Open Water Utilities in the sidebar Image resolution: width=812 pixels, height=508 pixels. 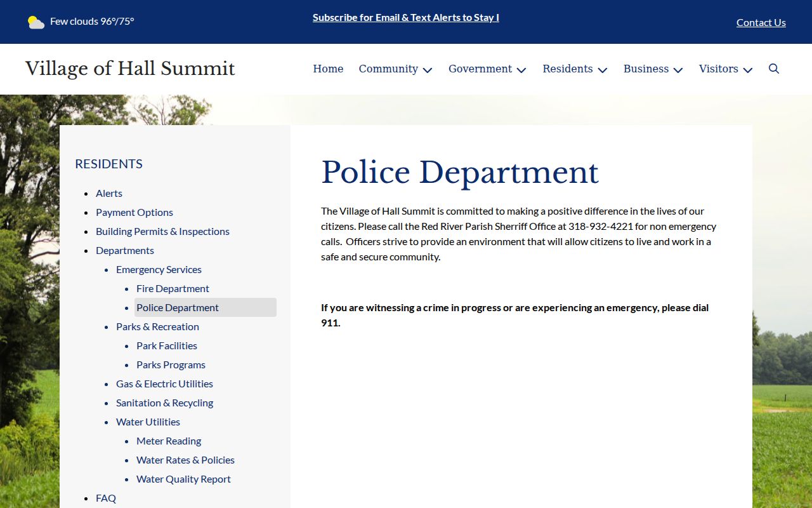(x=148, y=422)
